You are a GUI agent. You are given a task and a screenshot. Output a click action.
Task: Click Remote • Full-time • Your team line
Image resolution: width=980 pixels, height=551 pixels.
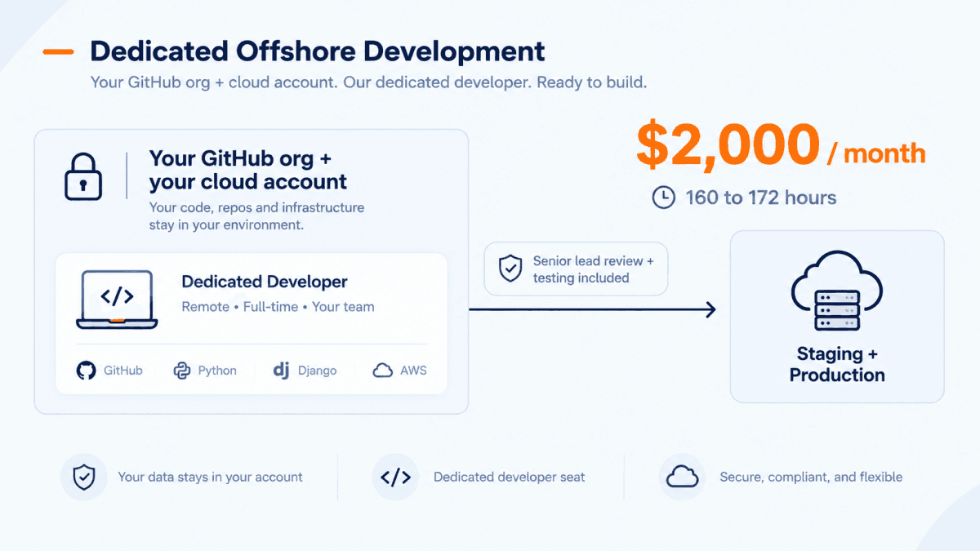[278, 307]
